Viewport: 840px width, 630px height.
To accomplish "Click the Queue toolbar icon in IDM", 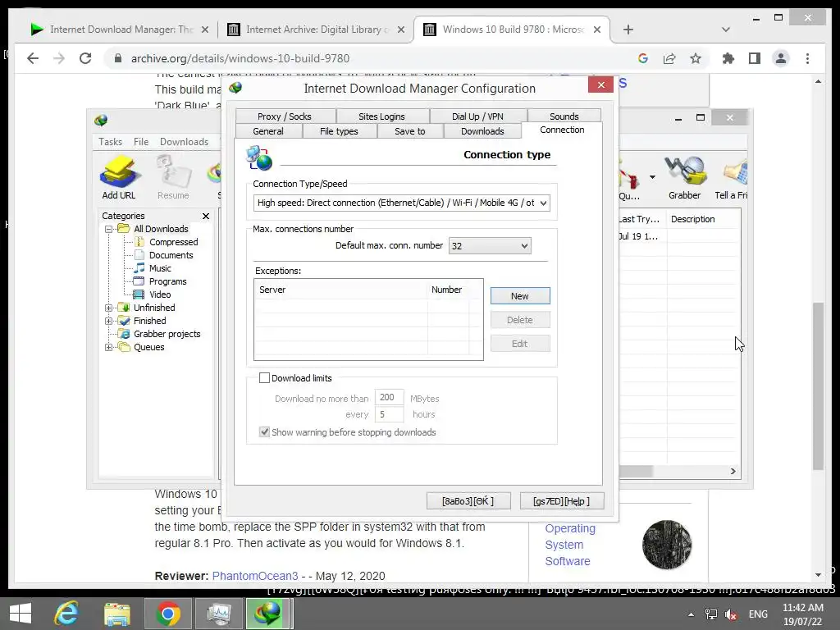I will (630, 180).
